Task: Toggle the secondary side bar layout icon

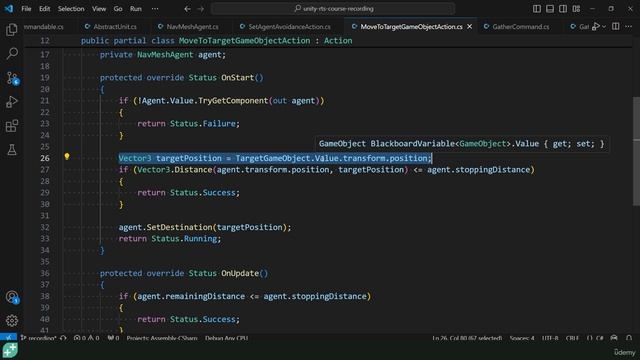Action: coord(563,9)
